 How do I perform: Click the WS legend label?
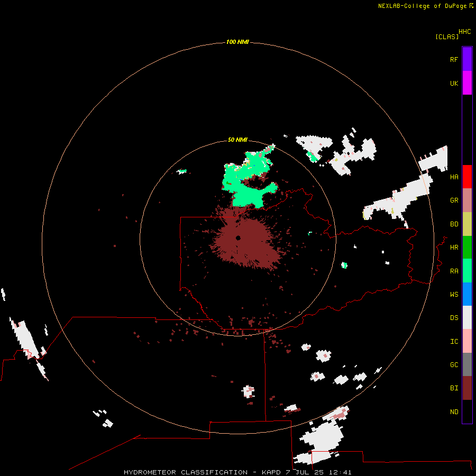(x=454, y=294)
